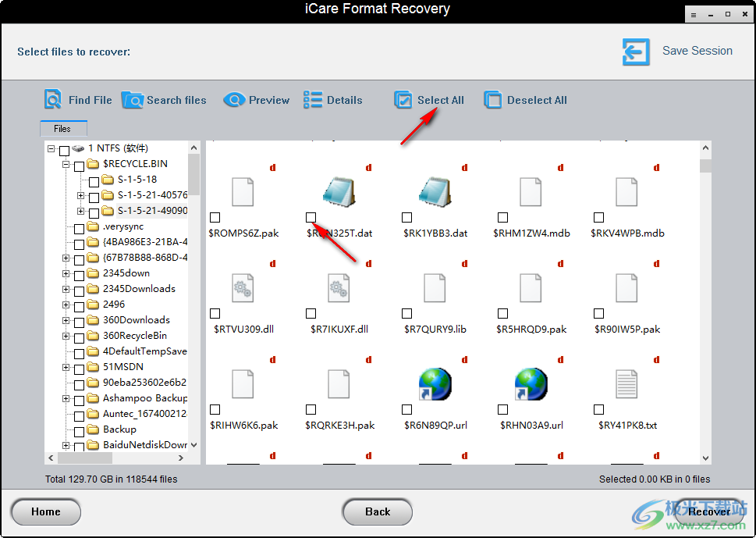Expand the 2345Downloads folder node

(66, 289)
